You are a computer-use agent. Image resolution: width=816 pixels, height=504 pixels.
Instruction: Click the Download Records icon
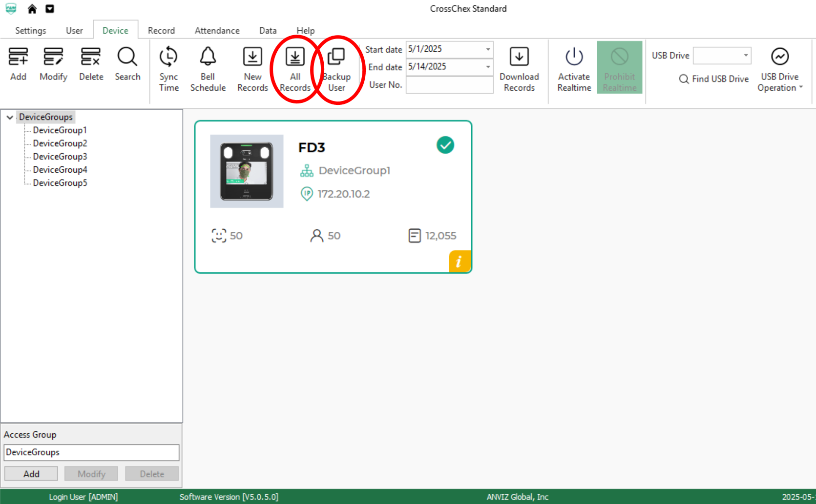point(519,57)
